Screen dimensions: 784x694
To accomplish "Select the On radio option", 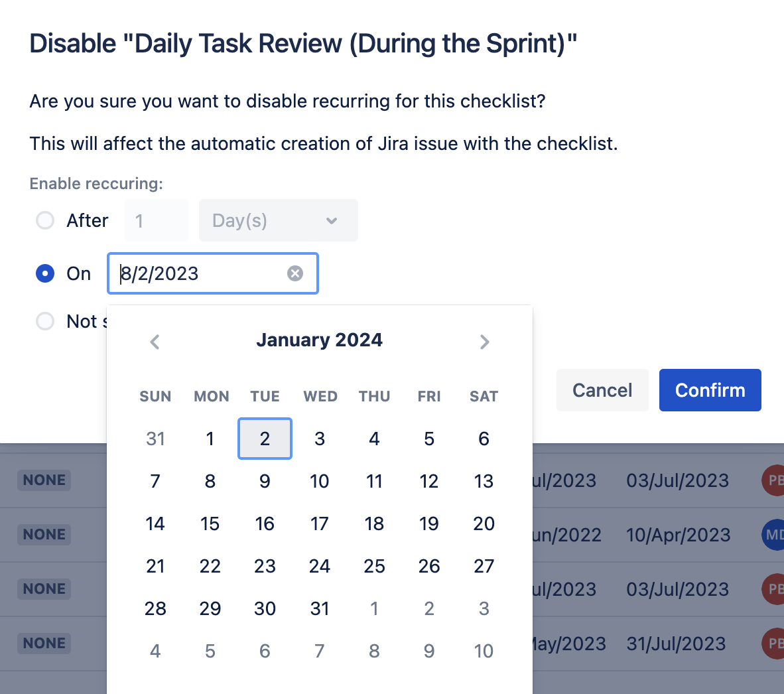I will [45, 273].
